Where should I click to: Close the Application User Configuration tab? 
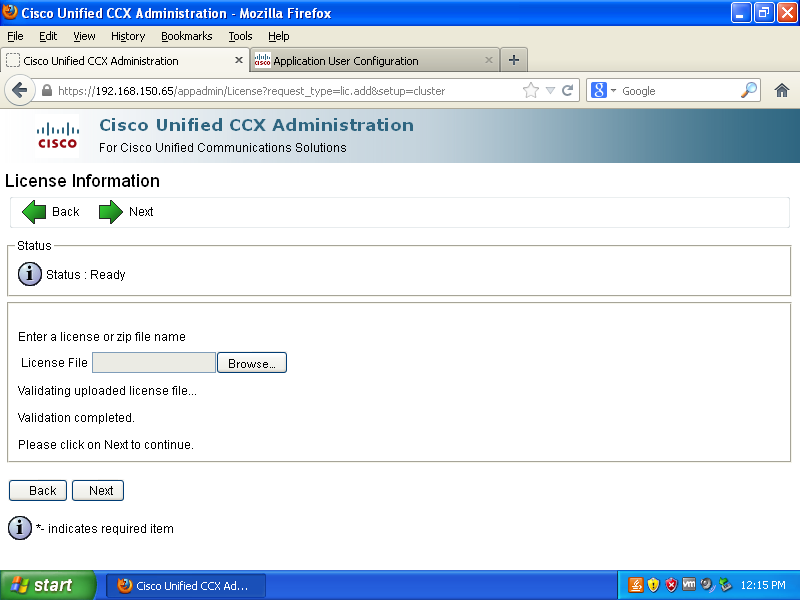click(x=488, y=60)
